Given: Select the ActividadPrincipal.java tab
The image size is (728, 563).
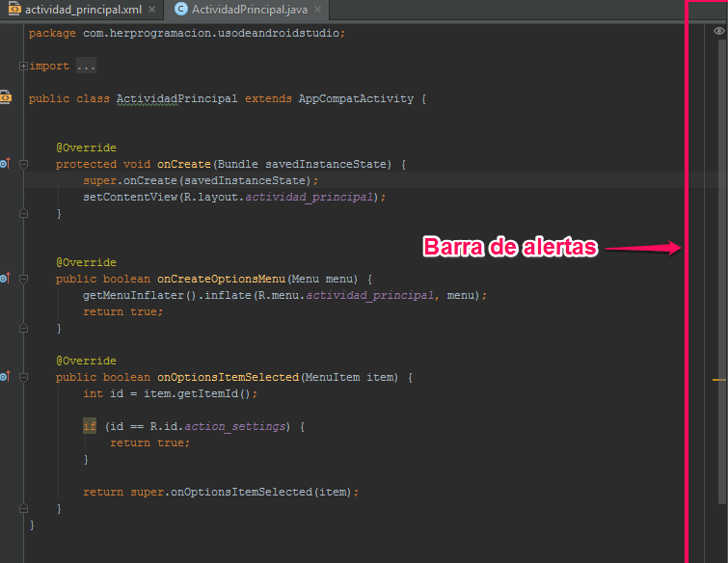Looking at the screenshot, I should (x=249, y=10).
